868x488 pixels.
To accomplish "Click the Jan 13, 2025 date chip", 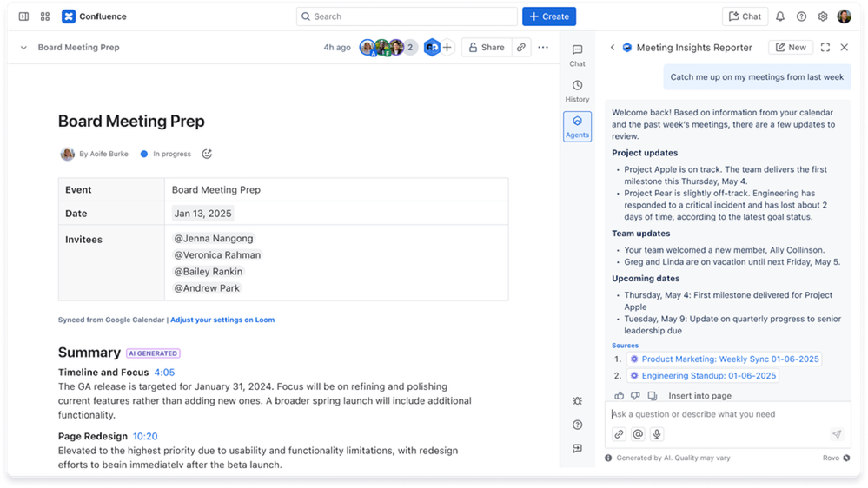I will coord(202,214).
